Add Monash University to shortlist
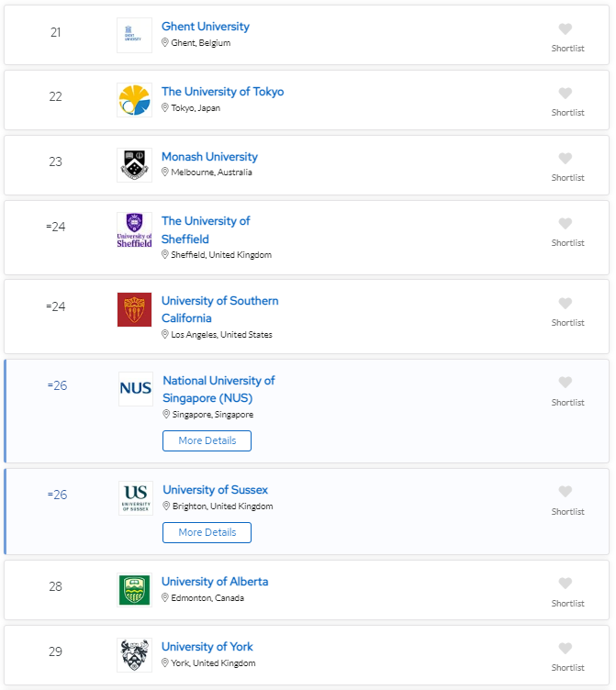Image resolution: width=616 pixels, height=690 pixels. (x=566, y=159)
